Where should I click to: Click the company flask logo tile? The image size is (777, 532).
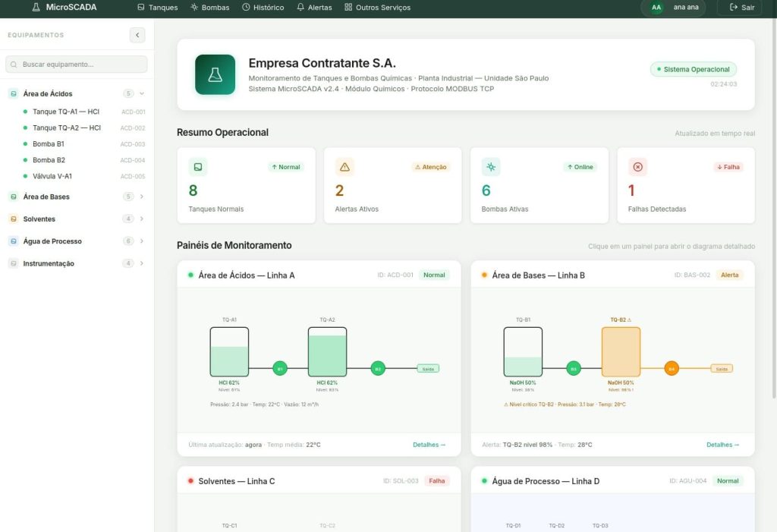[215, 75]
